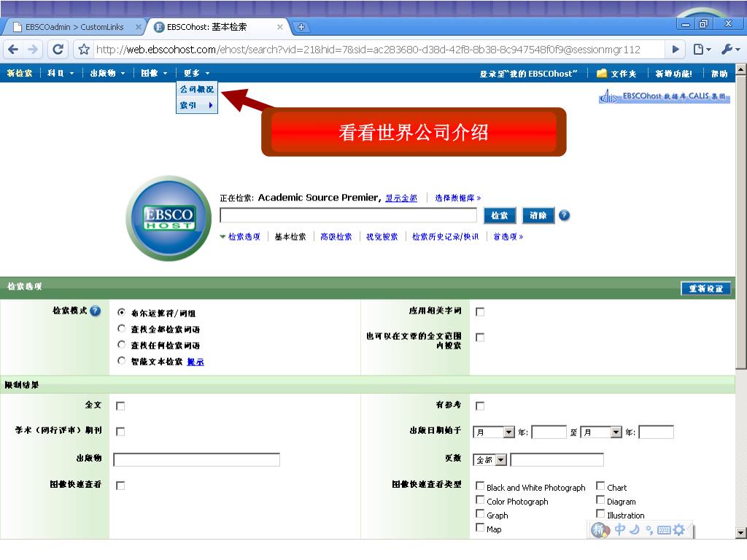Check Black and White Photograph checkbox

point(480,486)
